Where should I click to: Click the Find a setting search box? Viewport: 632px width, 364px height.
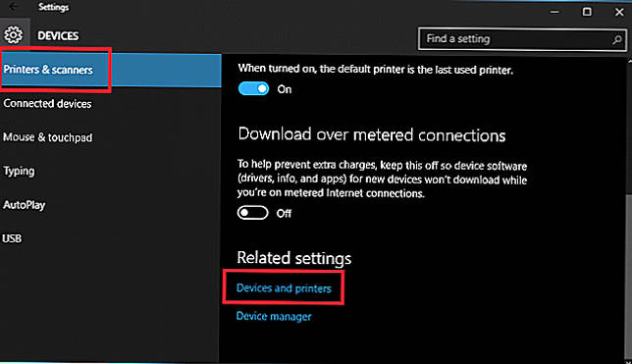(x=522, y=39)
